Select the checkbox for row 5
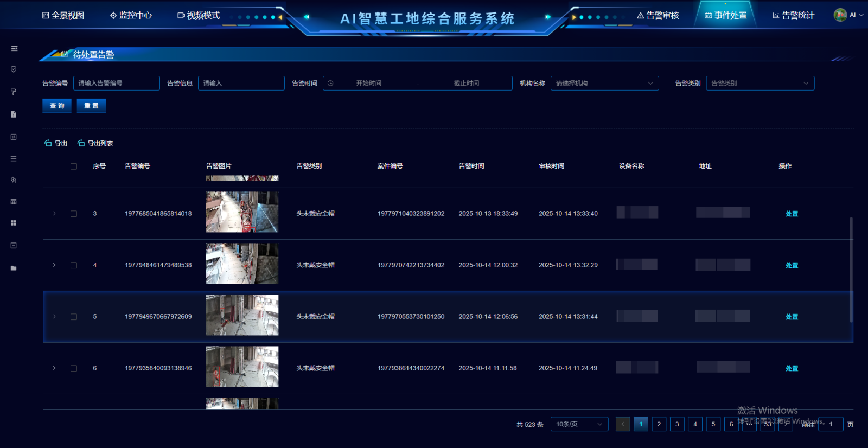 [74, 317]
